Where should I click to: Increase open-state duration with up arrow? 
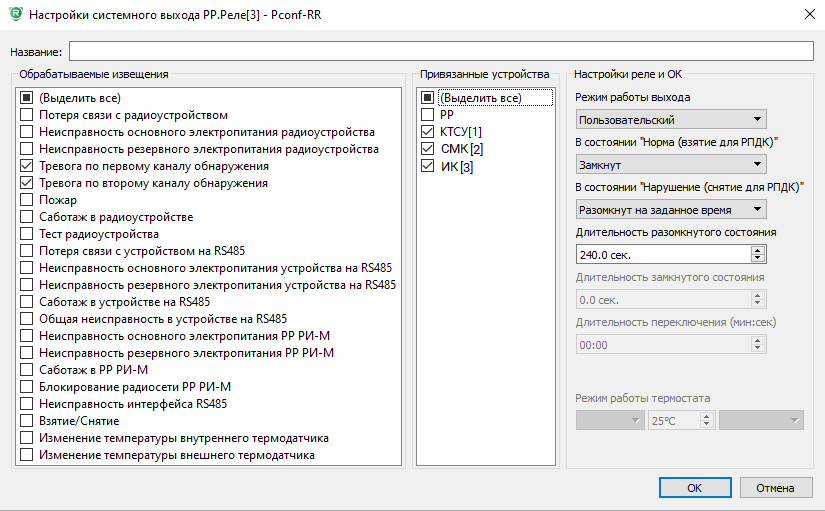pyautogui.click(x=757, y=250)
